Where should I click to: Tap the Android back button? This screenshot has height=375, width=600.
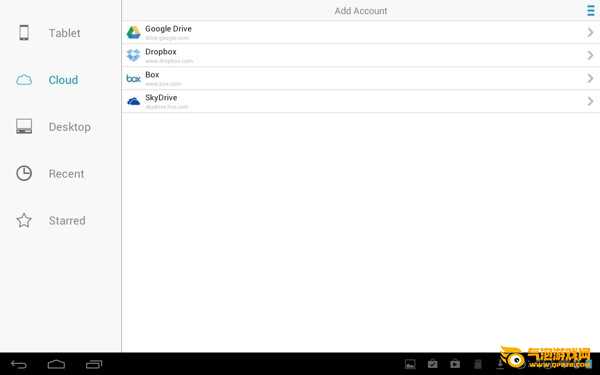(18, 364)
